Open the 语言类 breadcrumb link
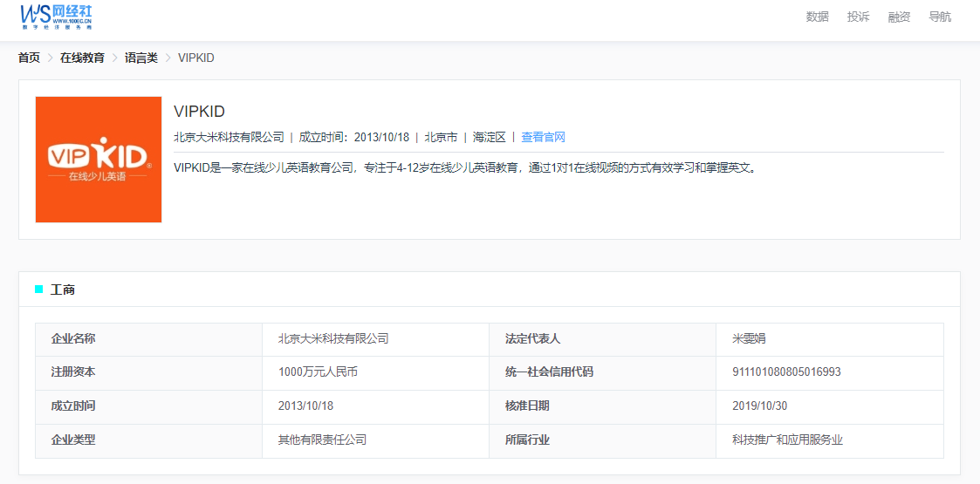 pos(141,58)
